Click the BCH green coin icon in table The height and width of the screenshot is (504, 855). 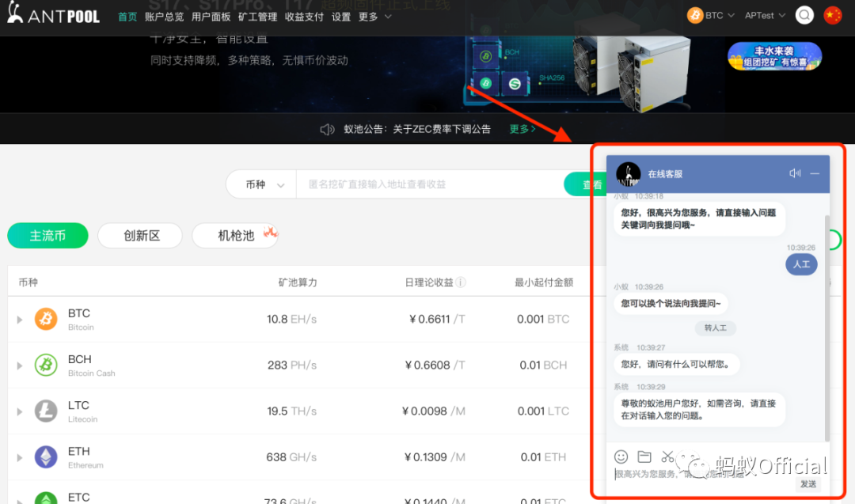click(46, 365)
